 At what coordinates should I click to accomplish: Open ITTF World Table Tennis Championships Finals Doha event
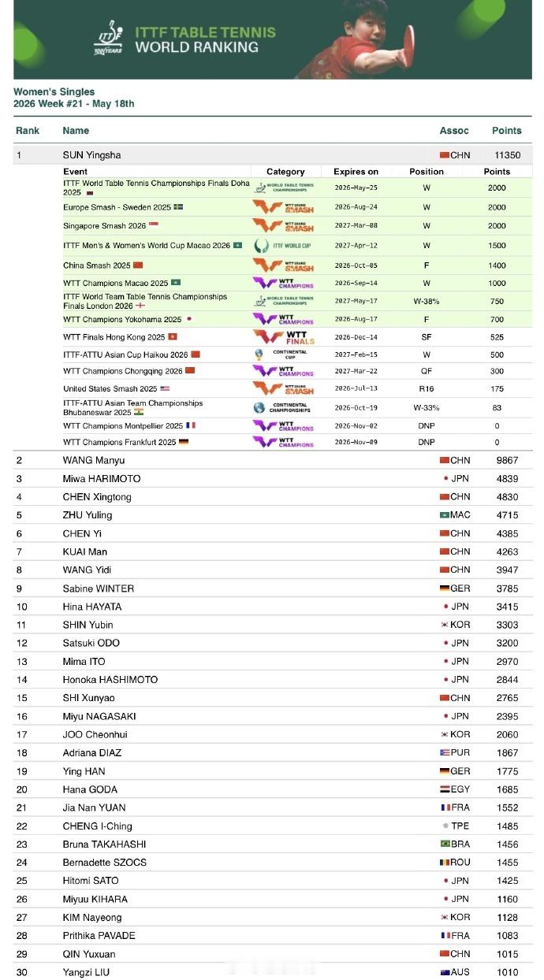156,187
